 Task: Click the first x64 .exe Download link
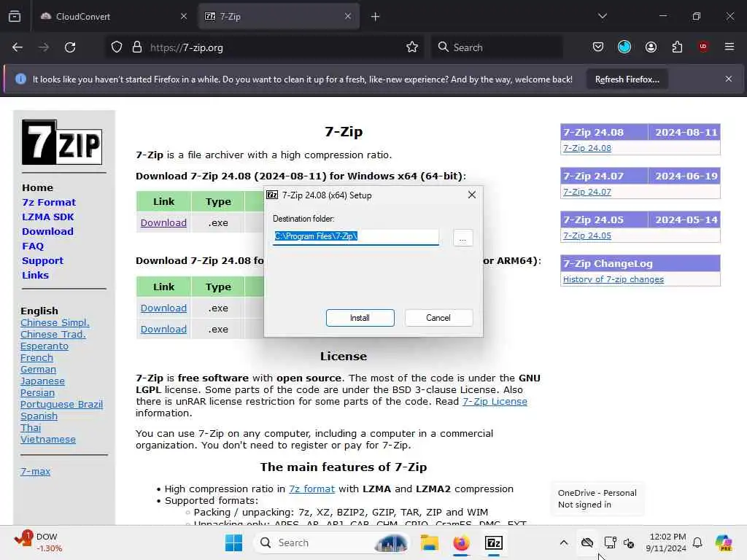(x=163, y=223)
